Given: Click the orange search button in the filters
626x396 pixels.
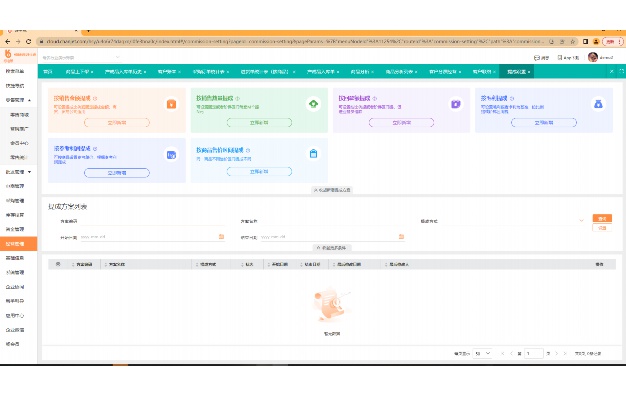Looking at the screenshot, I should tap(602, 218).
